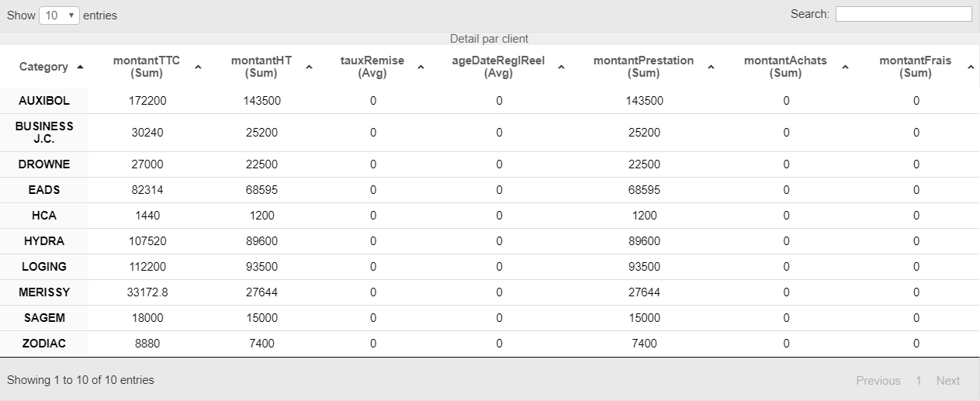Open the Show entries count dropdown
Viewport: 980px width, 401px height.
[x=59, y=16]
